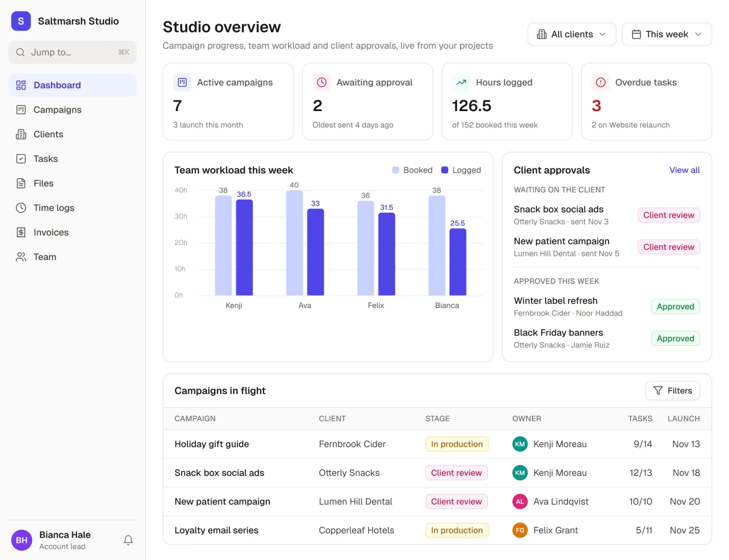Open the Filters button for campaigns
Screen dimensions: 729x560
[x=673, y=391]
